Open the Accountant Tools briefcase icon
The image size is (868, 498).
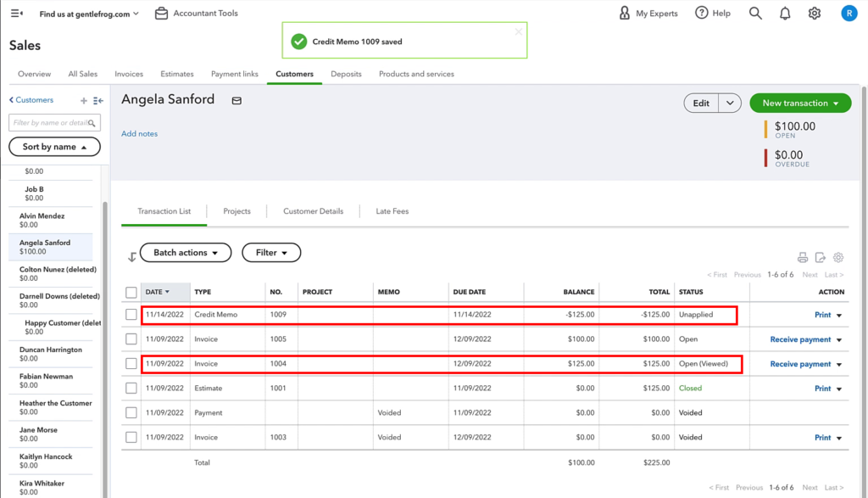[x=161, y=13]
